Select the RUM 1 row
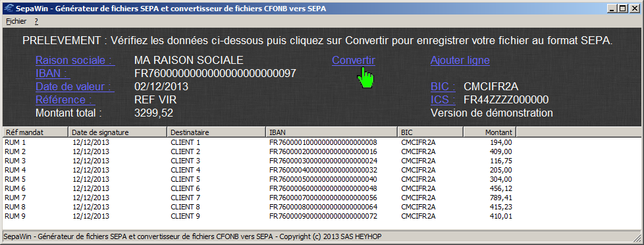This screenshot has height=245, width=644. click(x=259, y=143)
